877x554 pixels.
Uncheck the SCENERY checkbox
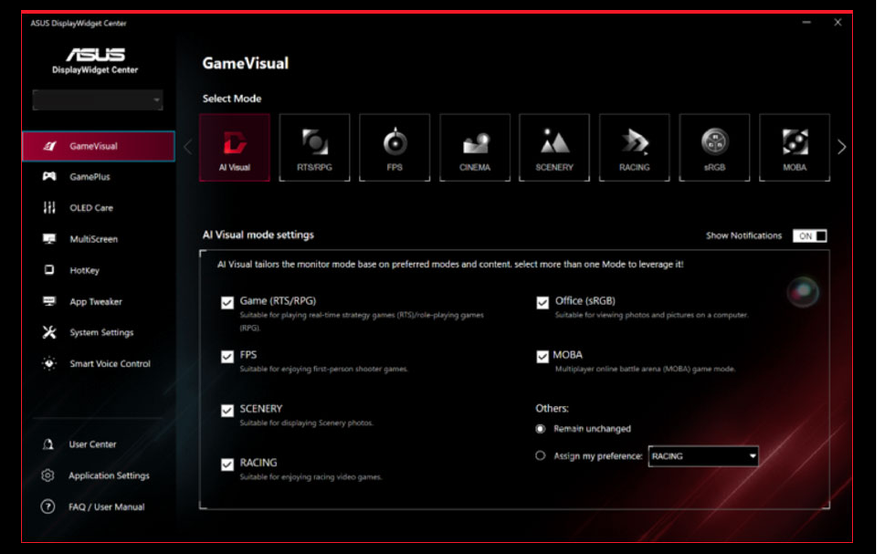(227, 411)
